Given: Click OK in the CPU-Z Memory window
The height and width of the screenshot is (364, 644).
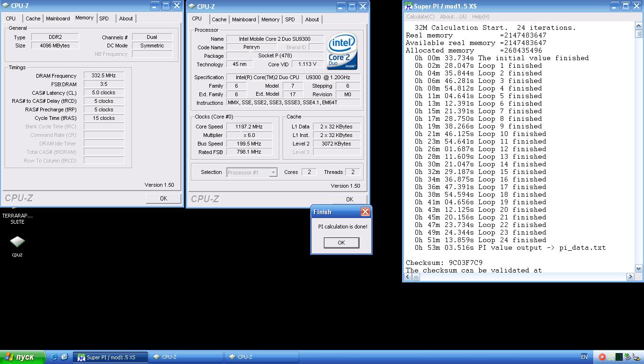Looking at the screenshot, I should (163, 199).
